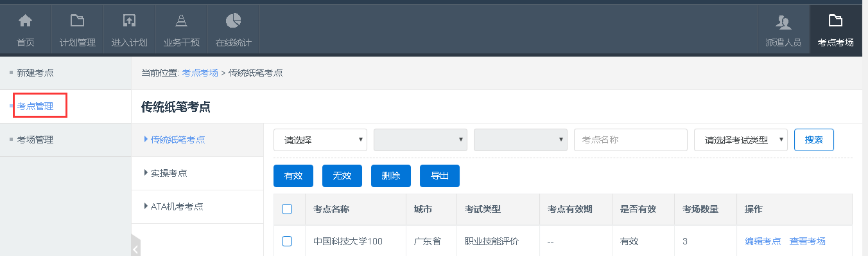Click 编辑考点 link for 中国科技大学100
Screen dimensions: 868x256
763,241
